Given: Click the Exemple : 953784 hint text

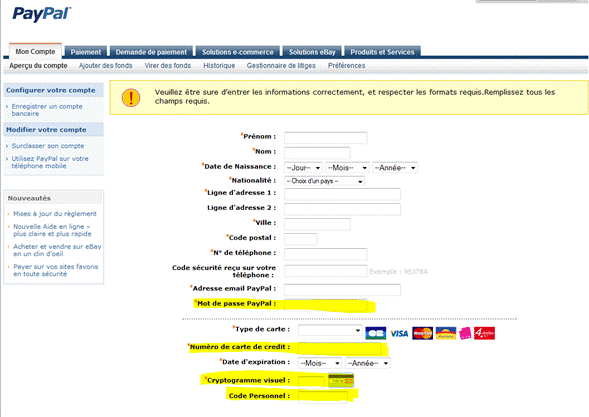Looking at the screenshot, I should [398, 271].
